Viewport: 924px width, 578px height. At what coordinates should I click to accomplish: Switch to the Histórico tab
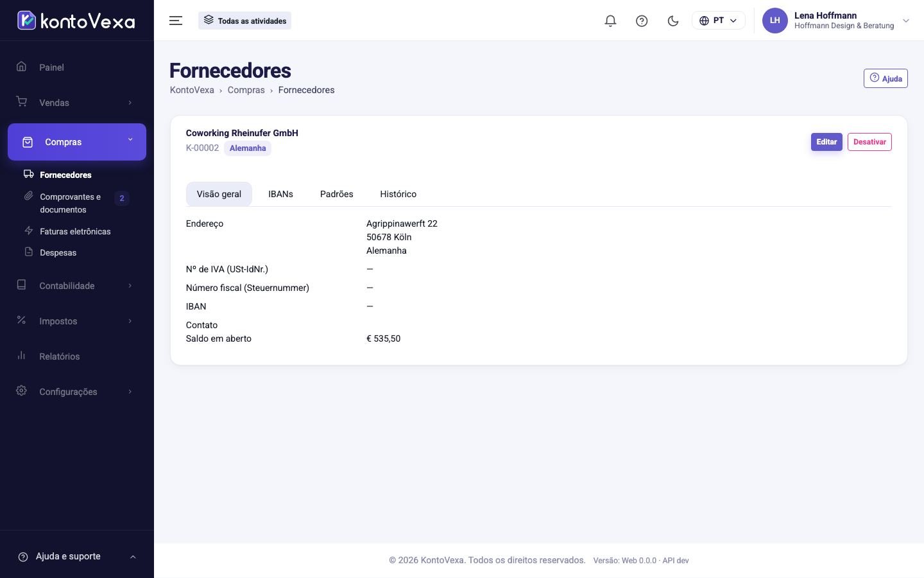click(398, 194)
